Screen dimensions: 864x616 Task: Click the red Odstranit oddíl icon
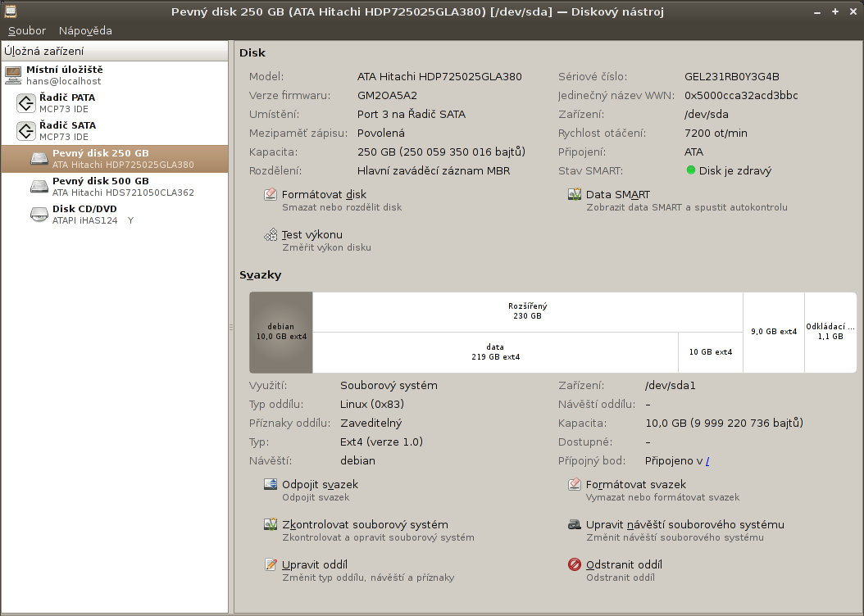coord(575,565)
